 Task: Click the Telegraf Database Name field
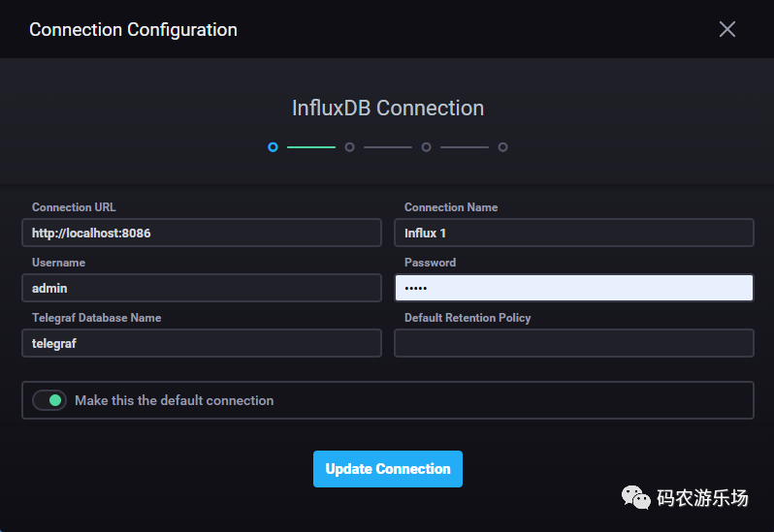(202, 343)
